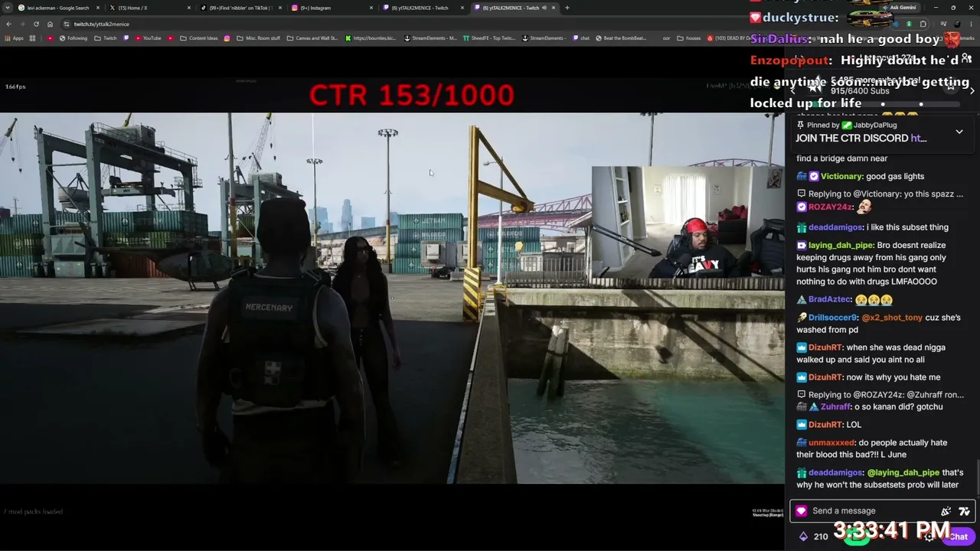The width and height of the screenshot is (980, 551).
Task: Open the chat bookmark
Action: tap(581, 38)
